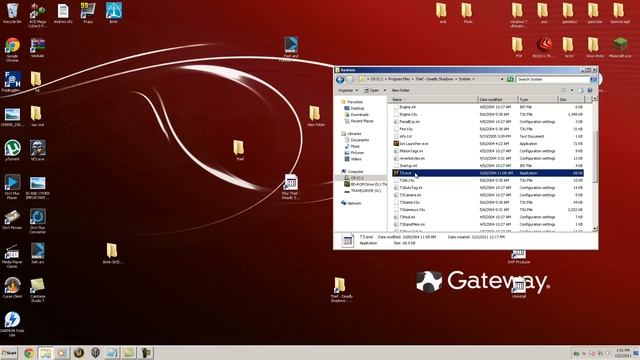The image size is (640, 360).
Task: Select the DivX Plus Converter shortcut
Action: click(38, 221)
